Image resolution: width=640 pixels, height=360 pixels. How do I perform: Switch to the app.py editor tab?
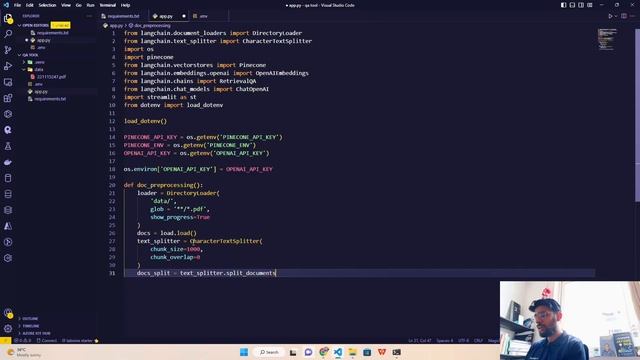pyautogui.click(x=165, y=16)
